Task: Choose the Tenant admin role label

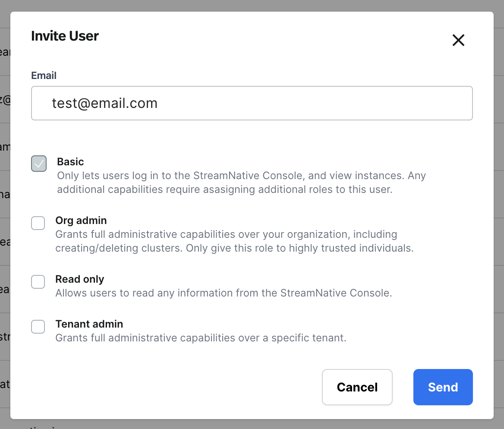Action: click(89, 324)
